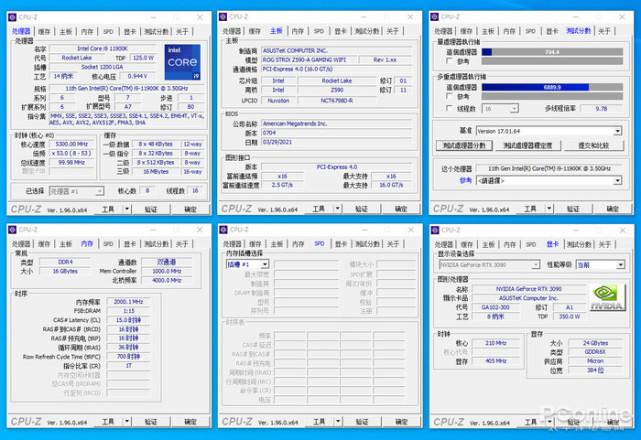Click the multi-thread reference bar
This screenshot has height=440, width=641.
pyautogui.click(x=552, y=96)
